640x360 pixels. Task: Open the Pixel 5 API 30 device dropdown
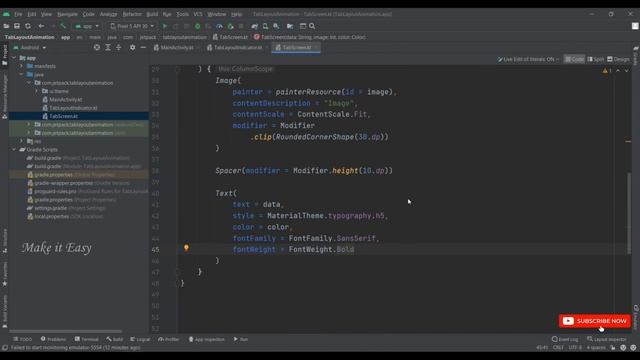[132, 26]
